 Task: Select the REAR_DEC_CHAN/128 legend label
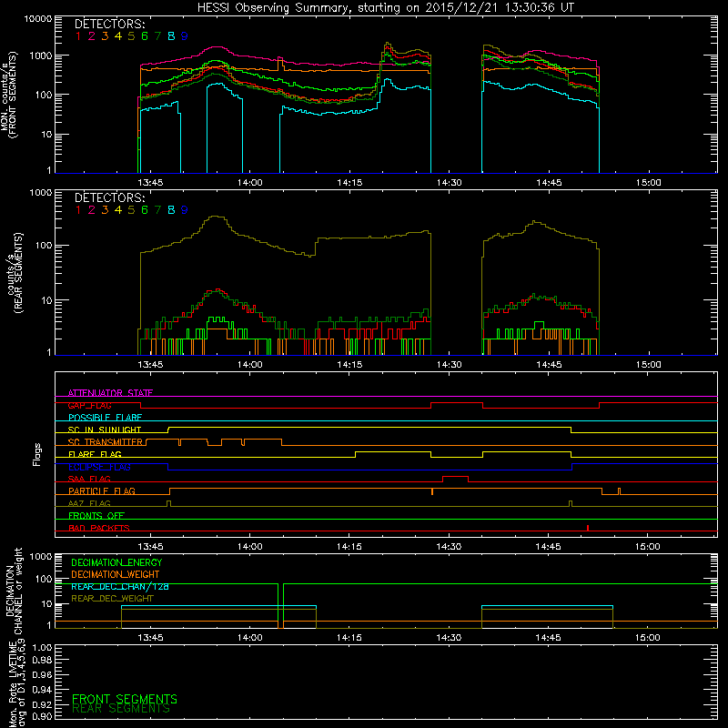[120, 587]
